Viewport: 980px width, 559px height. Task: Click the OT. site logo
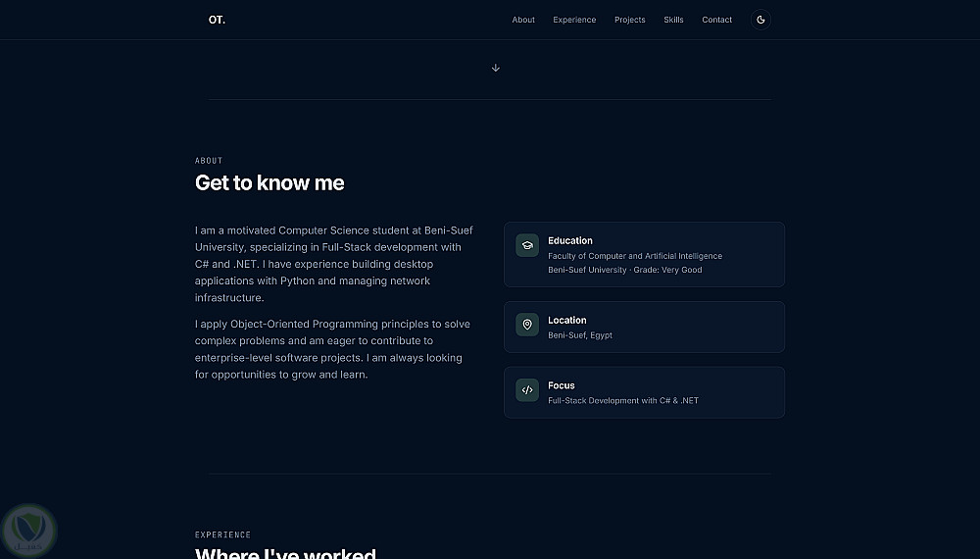pyautogui.click(x=217, y=20)
